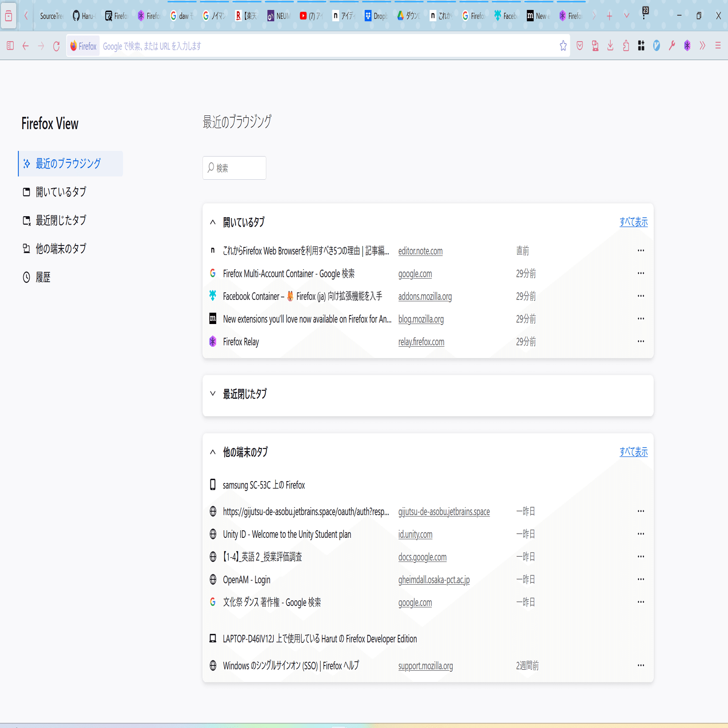
Task: Select 最近閉じたタブ in the sidebar
Action: click(70, 220)
